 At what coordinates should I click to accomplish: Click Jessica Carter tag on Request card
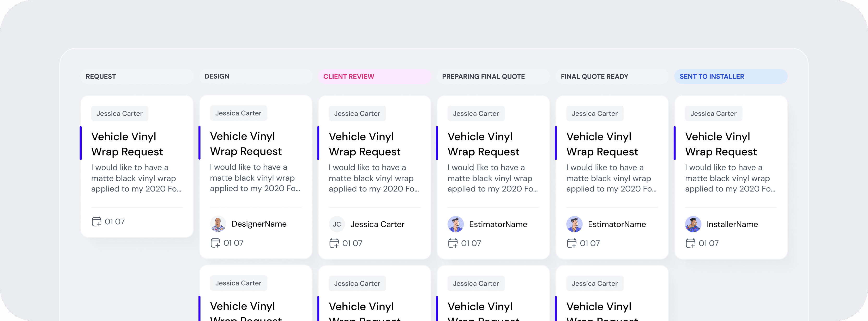coord(119,113)
